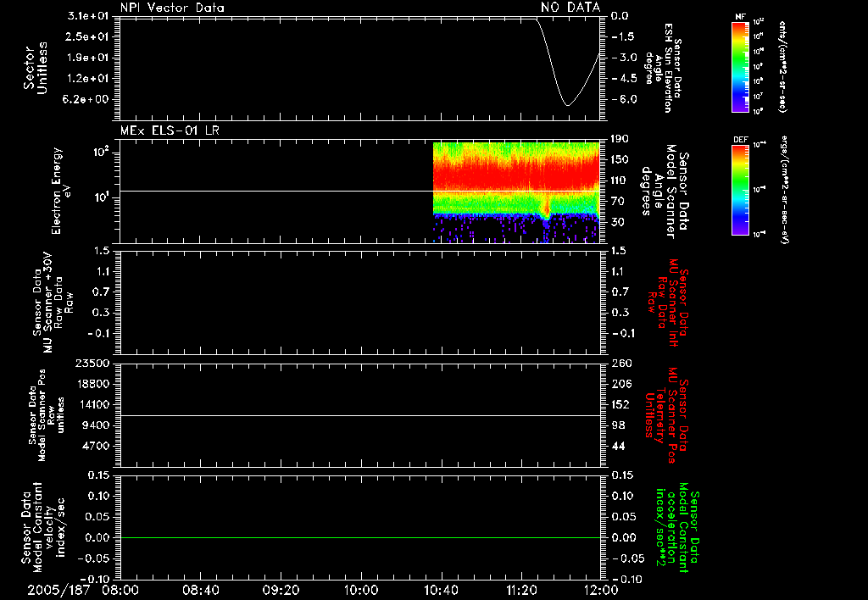Click the green 'Model Constant acceleration' label

coord(677,528)
